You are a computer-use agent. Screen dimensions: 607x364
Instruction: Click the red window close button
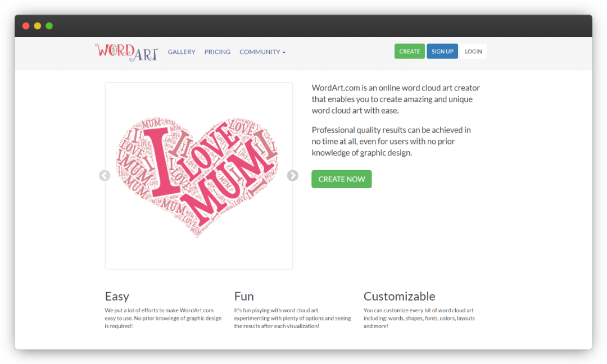26,26
